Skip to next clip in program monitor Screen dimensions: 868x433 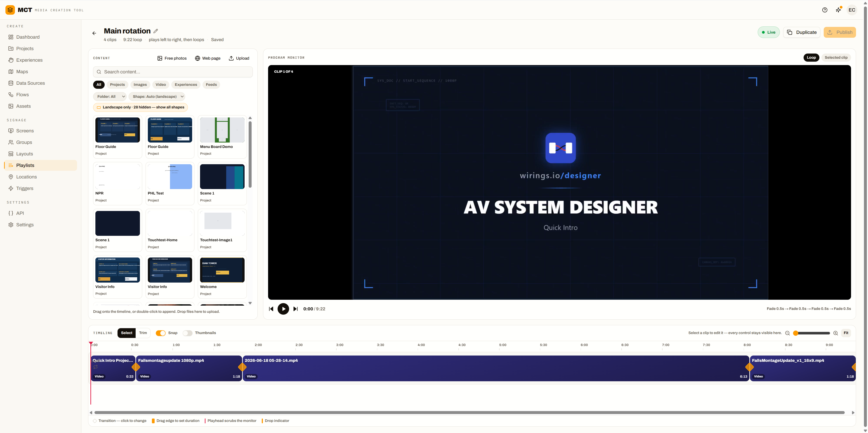coord(295,309)
